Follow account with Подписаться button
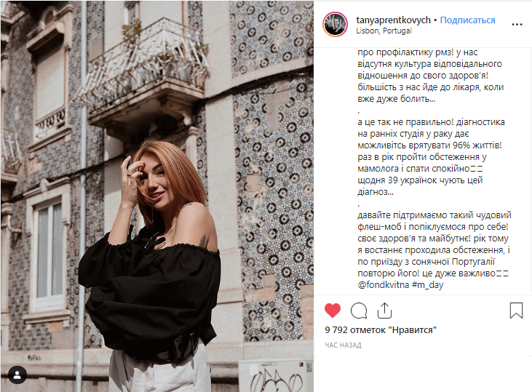Image resolution: width=532 pixels, height=392 pixels. click(x=467, y=20)
